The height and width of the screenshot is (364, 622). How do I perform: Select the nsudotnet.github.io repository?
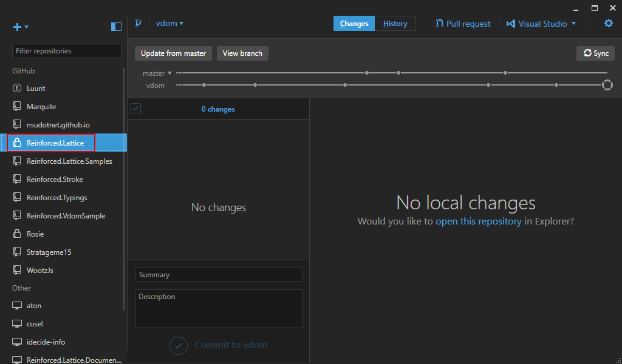63,125
